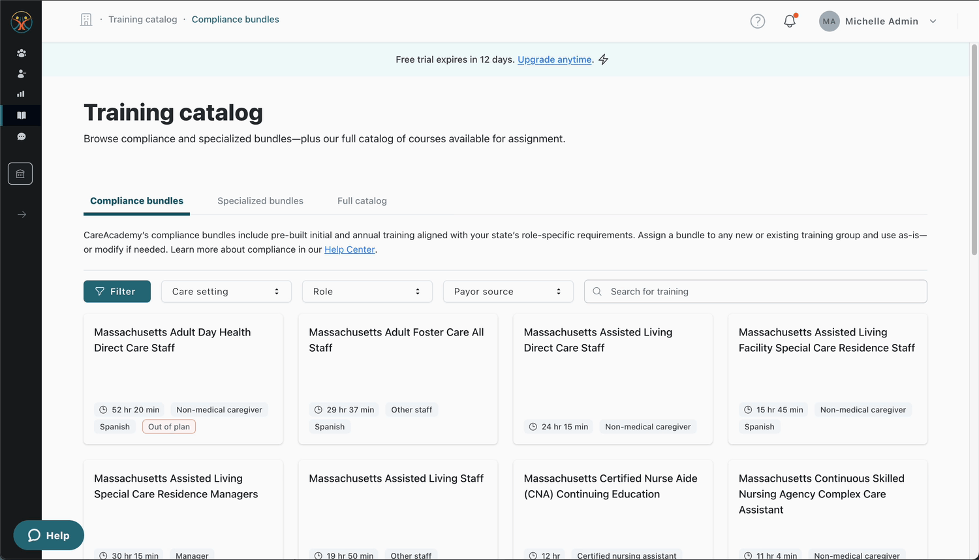Viewport: 979px width, 560px height.
Task: Open the reports bar chart icon
Action: point(21,94)
